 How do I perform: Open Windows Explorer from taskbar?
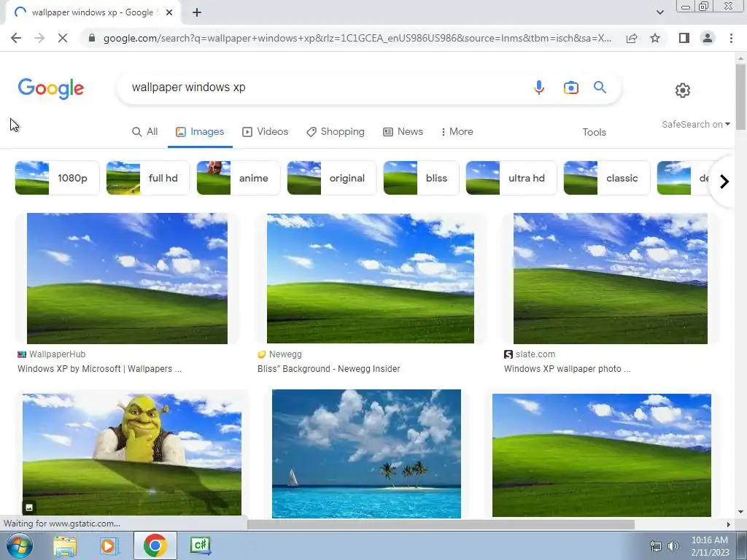[x=65, y=546]
